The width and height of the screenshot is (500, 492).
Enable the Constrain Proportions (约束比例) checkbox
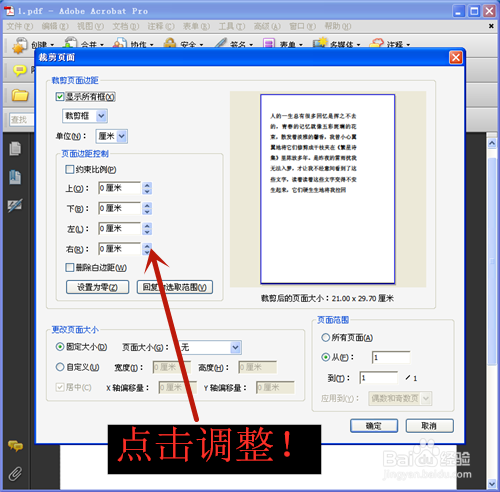click(69, 169)
